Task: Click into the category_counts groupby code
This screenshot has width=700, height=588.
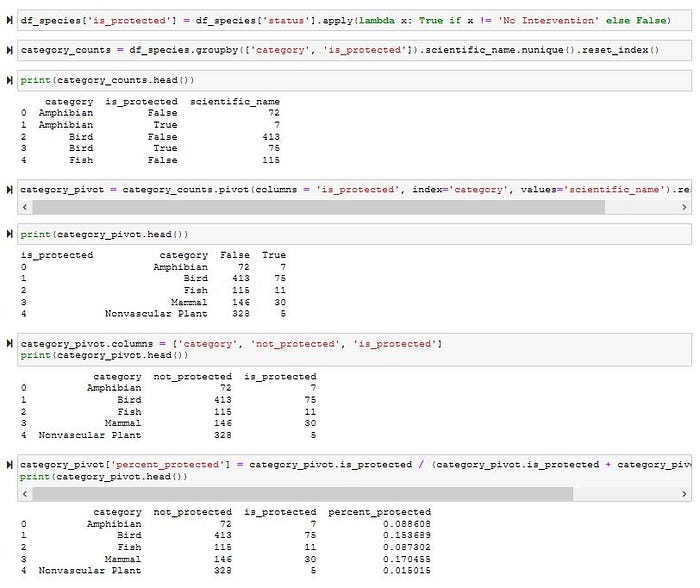Action: point(354,50)
